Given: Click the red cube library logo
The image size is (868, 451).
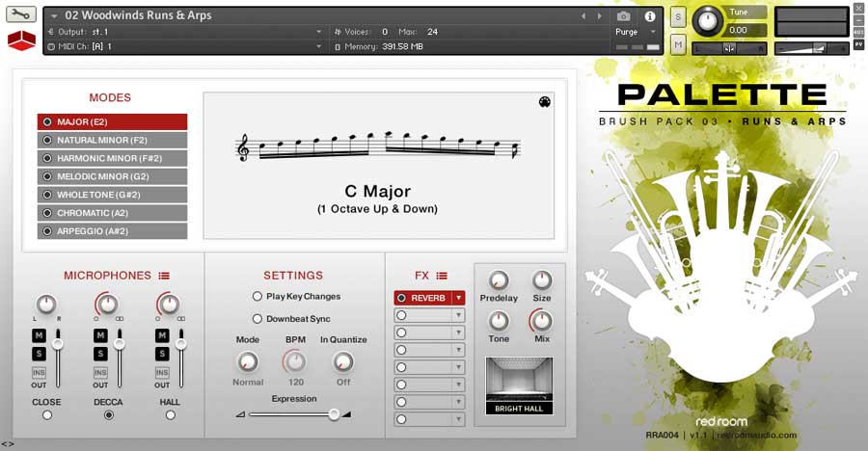Looking at the screenshot, I should point(21,40).
